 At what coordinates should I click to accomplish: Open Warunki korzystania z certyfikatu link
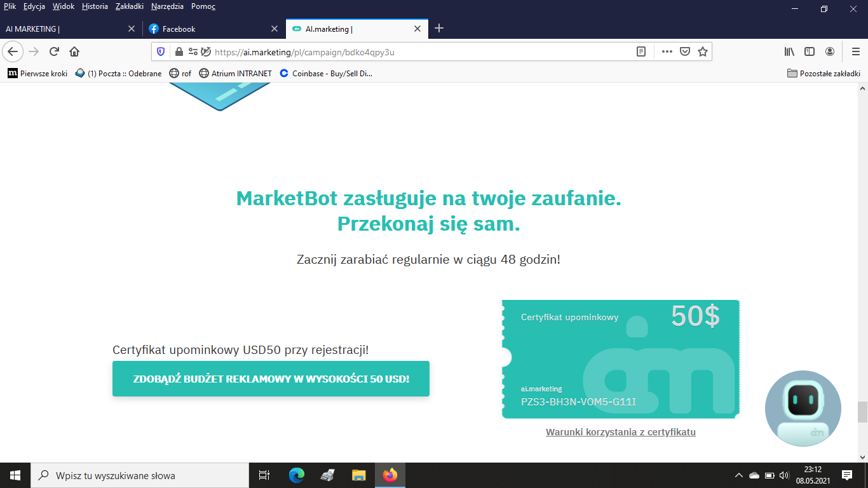pyautogui.click(x=621, y=432)
